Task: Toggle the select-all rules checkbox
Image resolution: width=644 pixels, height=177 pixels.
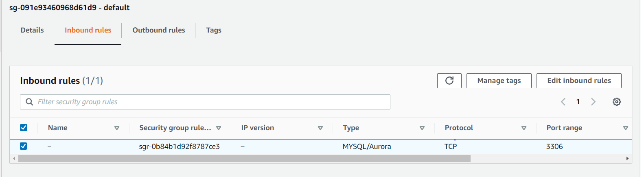Action: [24, 128]
